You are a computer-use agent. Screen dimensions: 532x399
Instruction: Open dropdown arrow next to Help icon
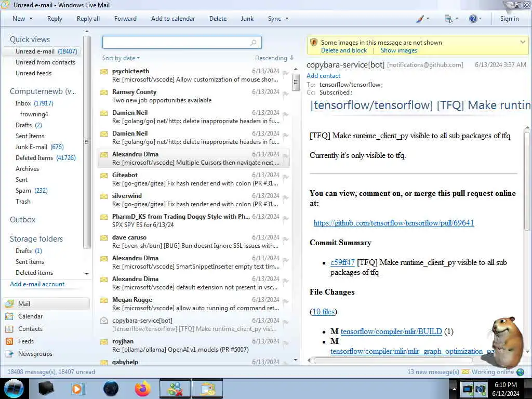(480, 19)
